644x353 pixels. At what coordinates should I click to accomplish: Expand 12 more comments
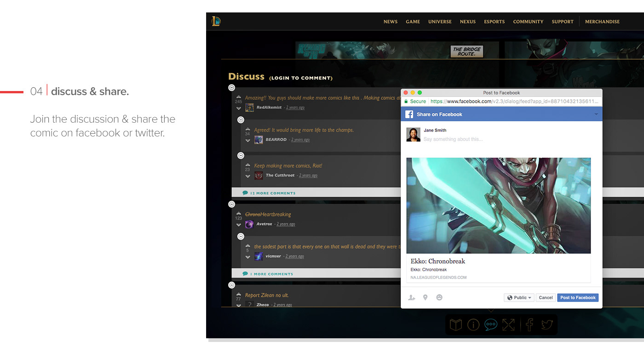(x=269, y=193)
